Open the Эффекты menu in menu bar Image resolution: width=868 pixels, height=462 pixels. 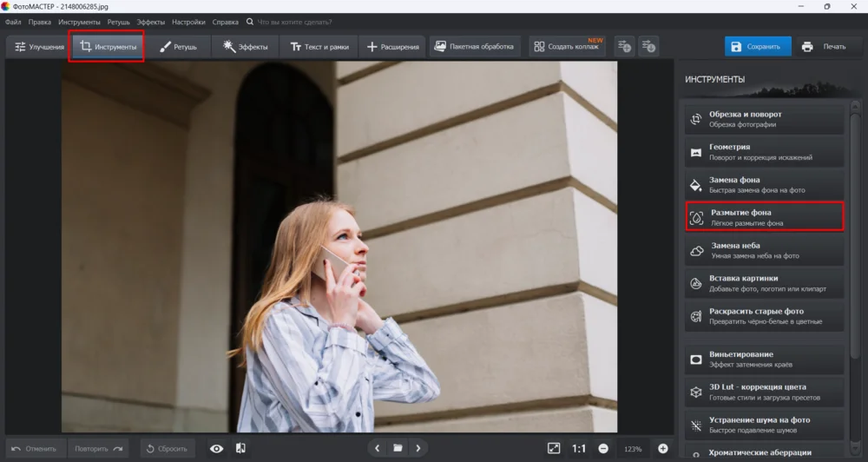[151, 21]
